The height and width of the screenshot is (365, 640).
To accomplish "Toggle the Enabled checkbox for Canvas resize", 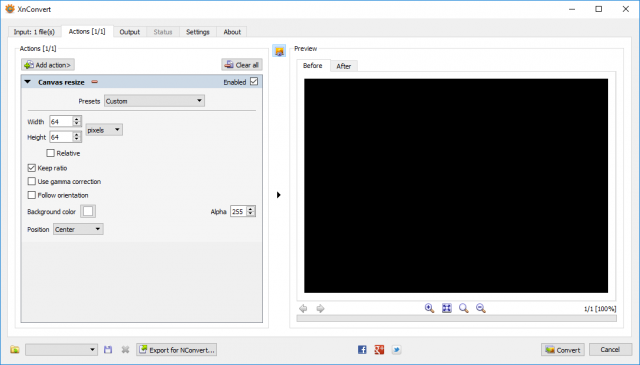I will pos(254,81).
